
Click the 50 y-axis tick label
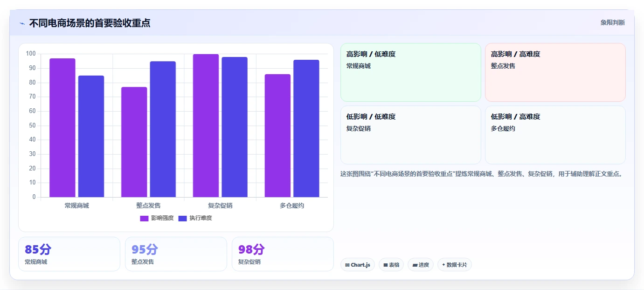(x=32, y=125)
